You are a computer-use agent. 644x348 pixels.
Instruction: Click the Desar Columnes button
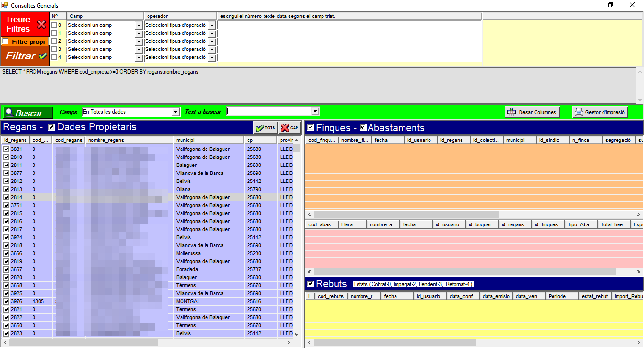pyautogui.click(x=532, y=112)
